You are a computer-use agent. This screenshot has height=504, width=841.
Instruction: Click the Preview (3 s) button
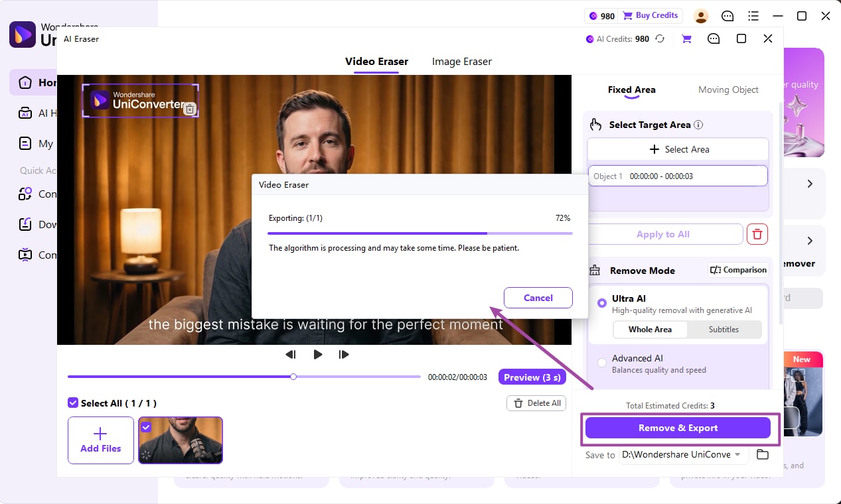point(532,377)
